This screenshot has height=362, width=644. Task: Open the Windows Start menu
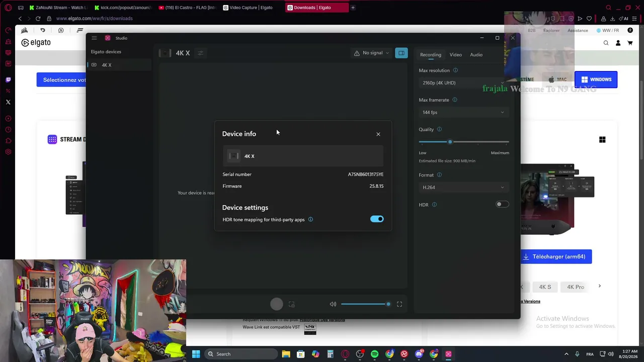tap(196, 354)
